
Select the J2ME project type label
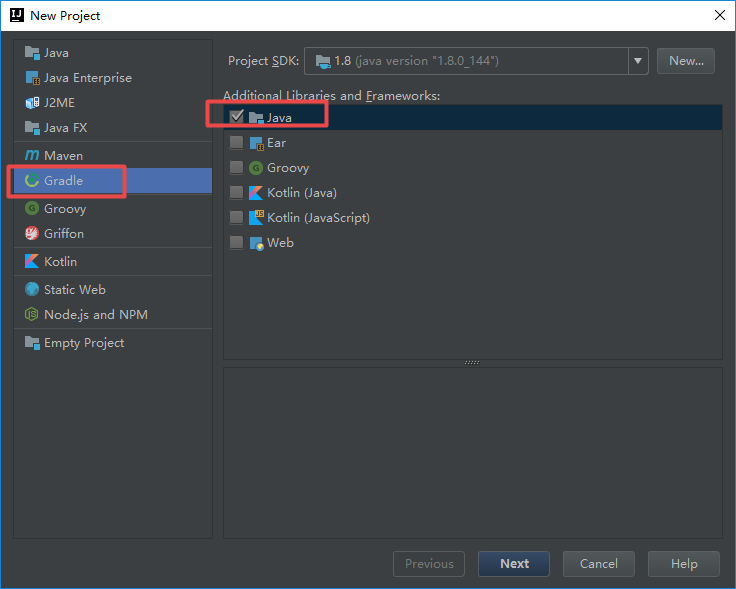click(x=59, y=102)
